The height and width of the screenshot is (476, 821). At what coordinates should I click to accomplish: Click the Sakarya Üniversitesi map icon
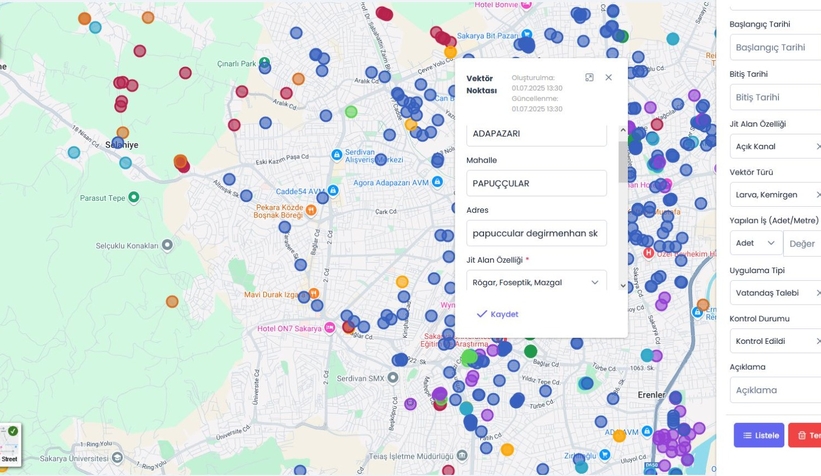(118, 459)
